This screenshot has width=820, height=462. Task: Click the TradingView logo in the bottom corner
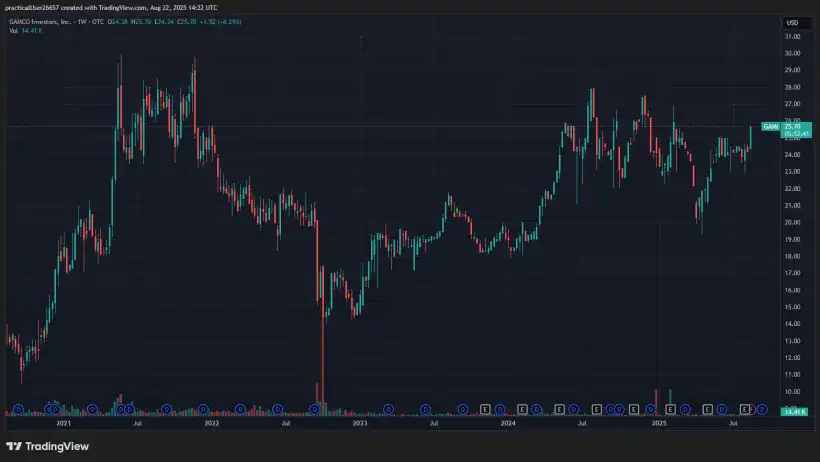coord(47,446)
